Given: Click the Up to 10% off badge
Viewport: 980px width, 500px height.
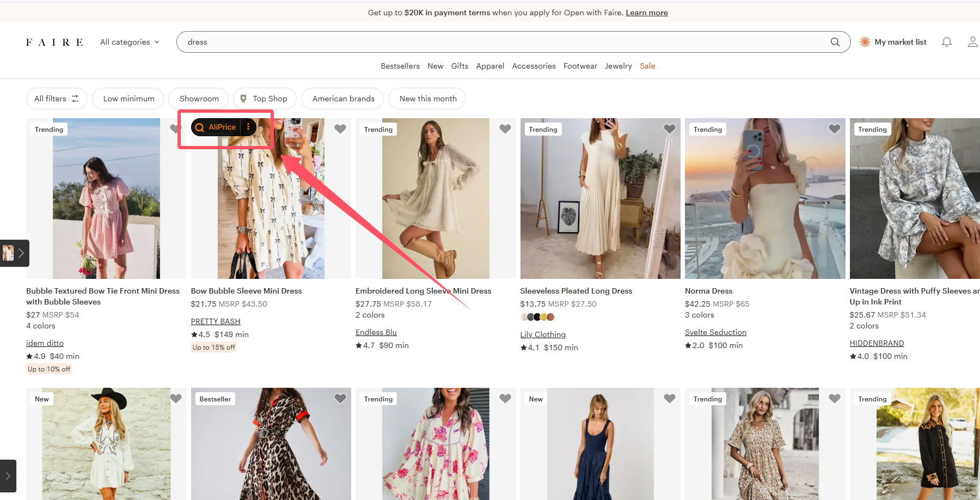Looking at the screenshot, I should (49, 369).
